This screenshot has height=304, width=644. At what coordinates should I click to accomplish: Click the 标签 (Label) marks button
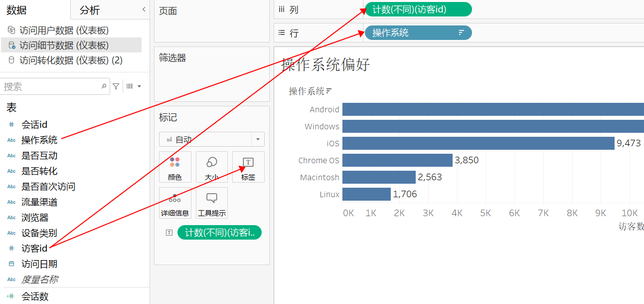click(x=248, y=167)
